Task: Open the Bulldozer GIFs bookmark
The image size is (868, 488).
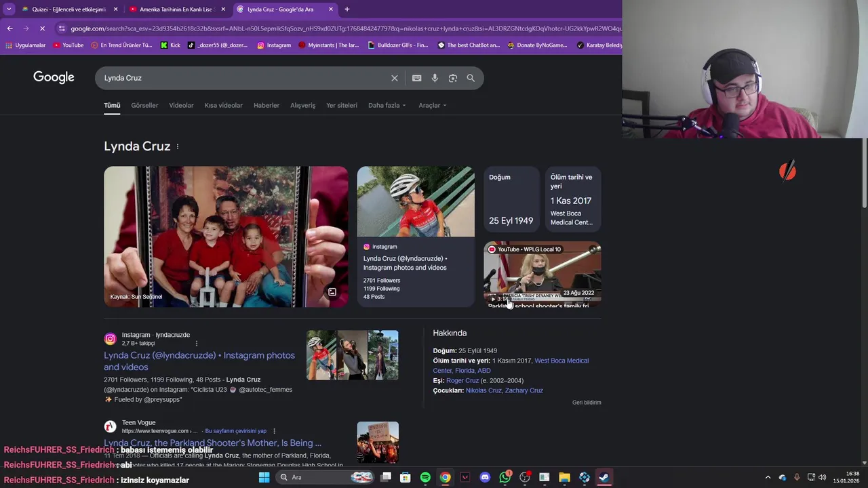Action: click(x=398, y=45)
